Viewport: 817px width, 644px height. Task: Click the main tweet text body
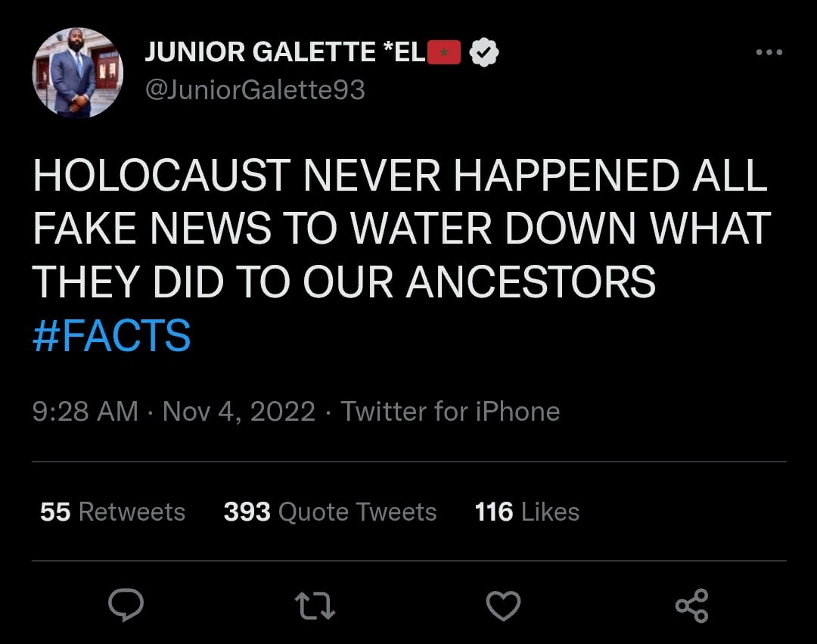(x=401, y=229)
